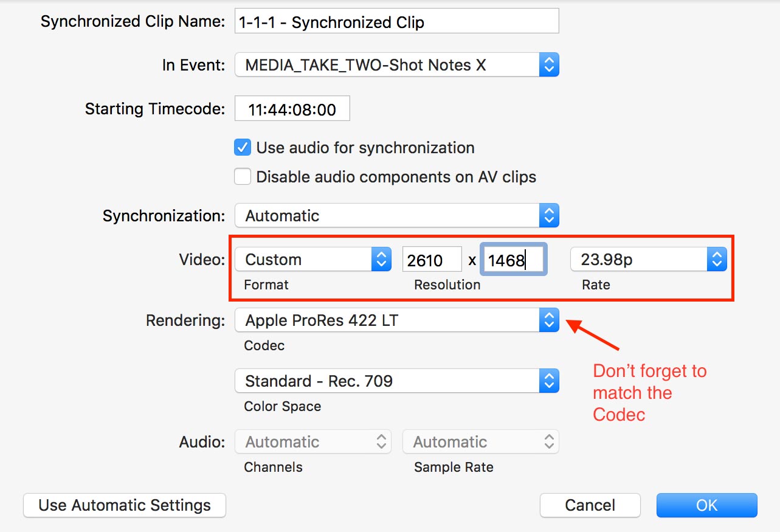
Task: Click the "Synchronization:" label
Action: coord(164,216)
